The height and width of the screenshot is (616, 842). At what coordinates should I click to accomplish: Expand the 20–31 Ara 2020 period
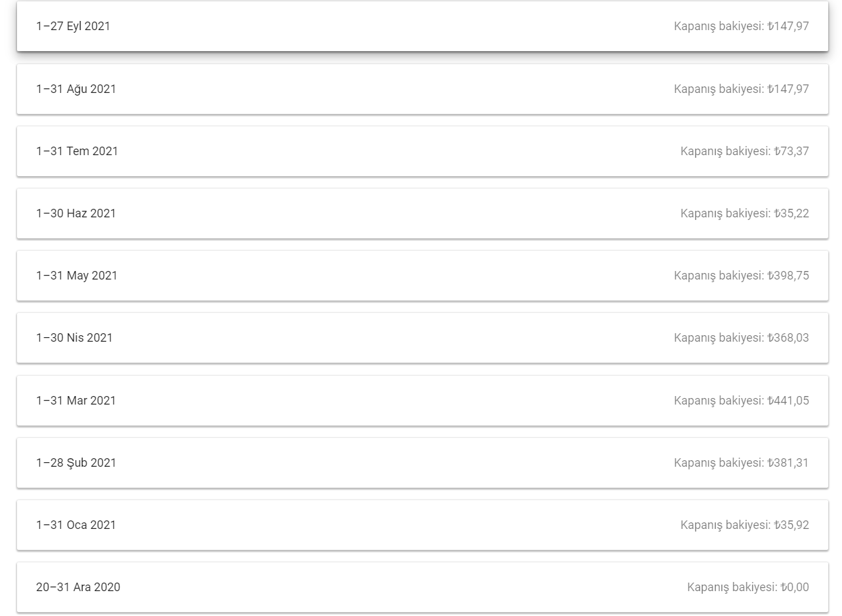pyautogui.click(x=422, y=587)
